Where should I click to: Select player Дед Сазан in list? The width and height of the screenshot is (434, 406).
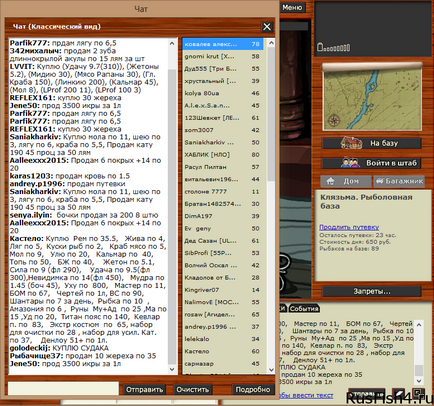pyautogui.click(x=223, y=241)
